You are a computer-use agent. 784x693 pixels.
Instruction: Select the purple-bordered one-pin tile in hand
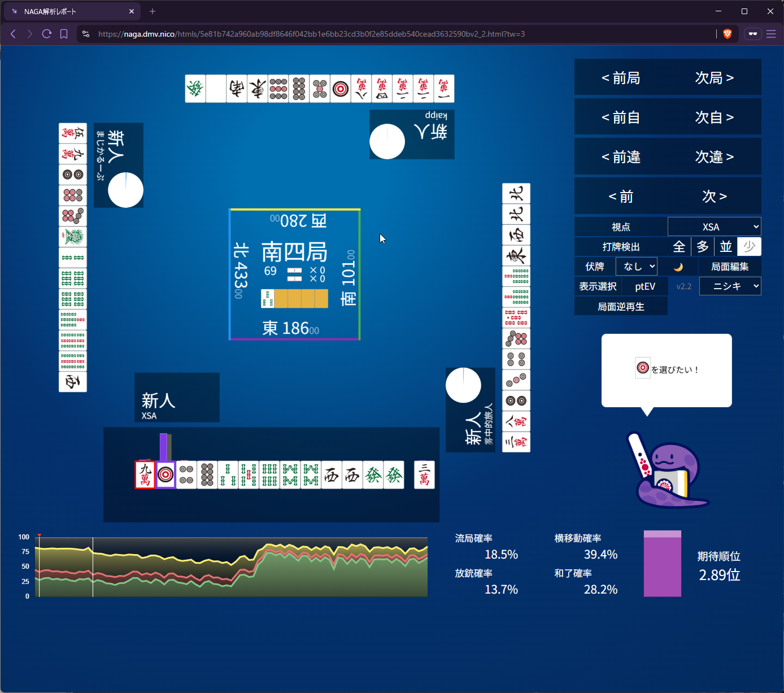click(165, 474)
